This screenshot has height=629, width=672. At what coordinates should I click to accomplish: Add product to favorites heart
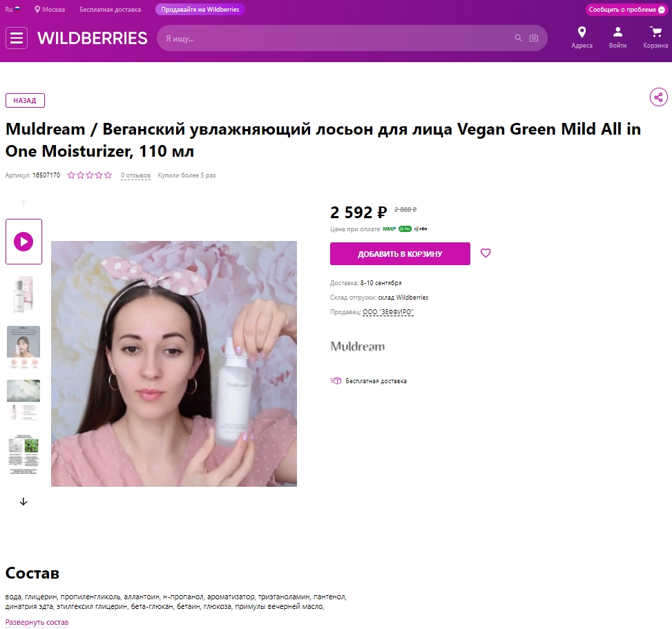click(x=486, y=253)
